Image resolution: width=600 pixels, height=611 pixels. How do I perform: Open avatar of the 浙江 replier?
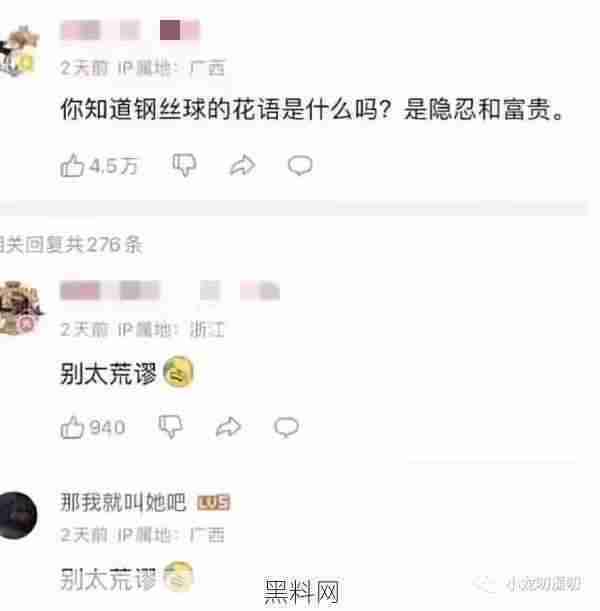pyautogui.click(x=20, y=309)
